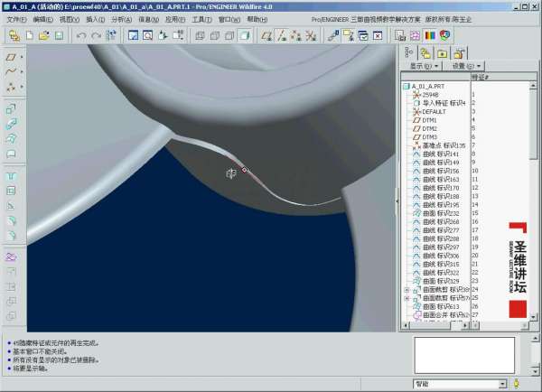Image resolution: width=542 pixels, height=392 pixels.
Task: Click the datum point tool in side toolbar
Action: pos(11,87)
